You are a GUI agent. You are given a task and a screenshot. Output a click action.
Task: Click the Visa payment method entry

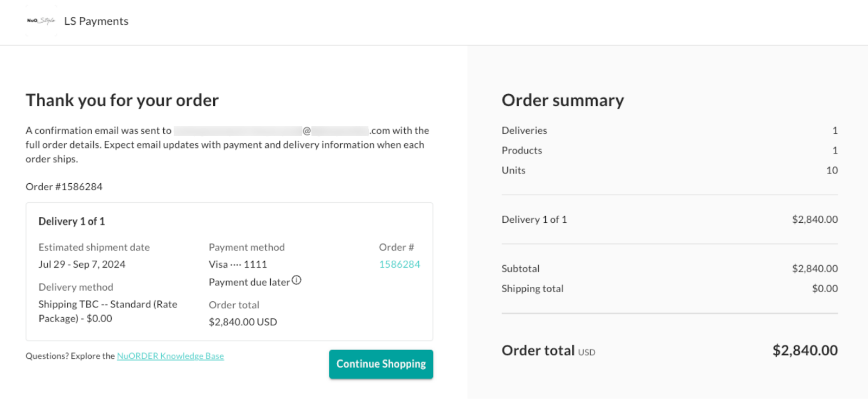(237, 264)
